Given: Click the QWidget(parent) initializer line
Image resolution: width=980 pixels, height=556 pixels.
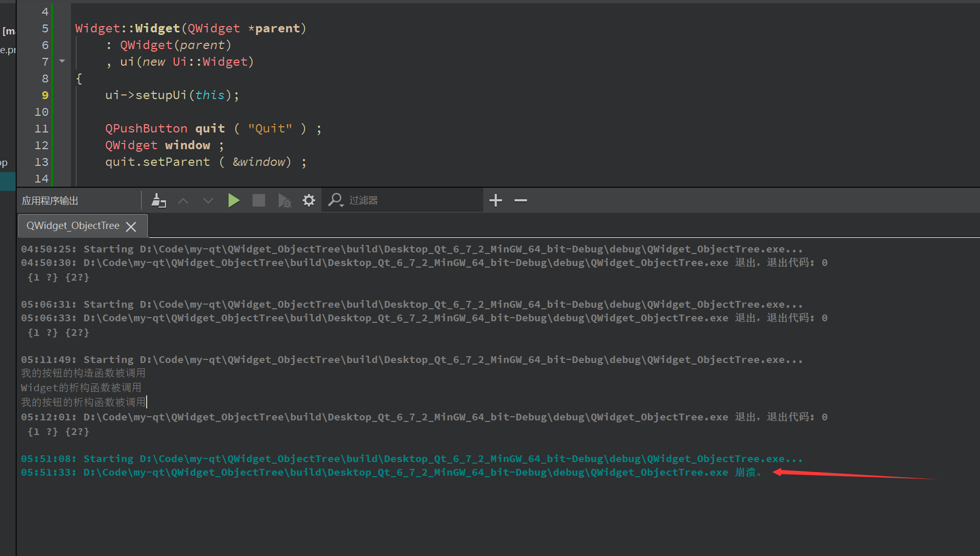Looking at the screenshot, I should click(x=169, y=45).
